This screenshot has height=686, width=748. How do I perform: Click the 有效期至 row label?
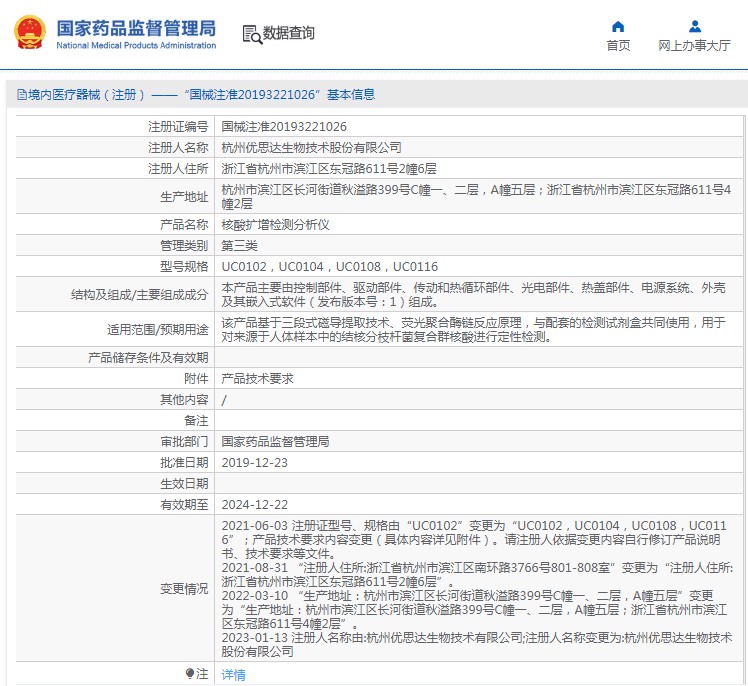point(184,505)
